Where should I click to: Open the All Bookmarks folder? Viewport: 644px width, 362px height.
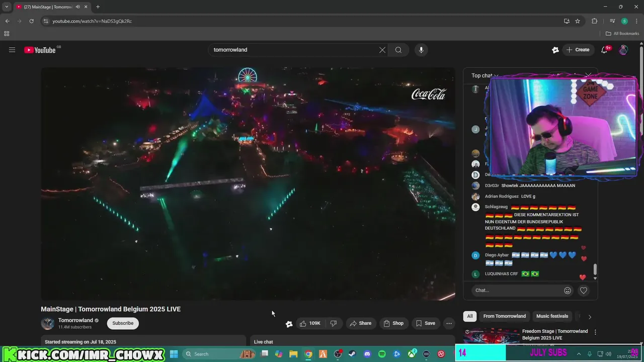(622, 34)
